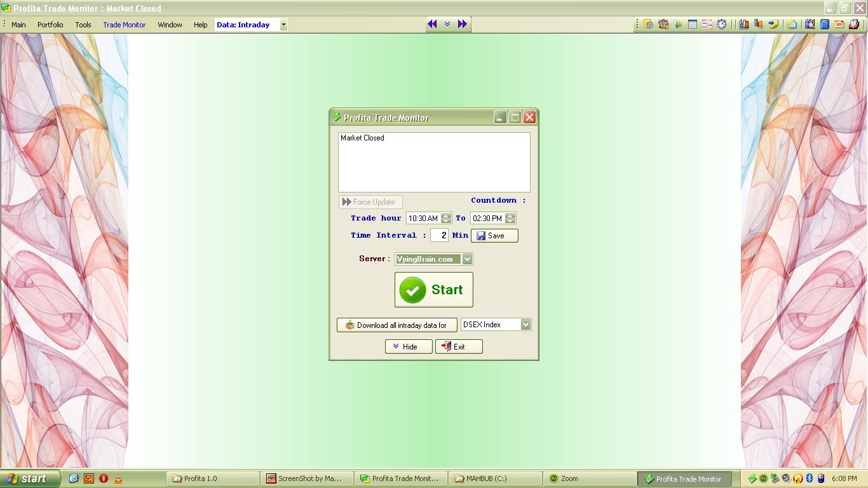Click the Force Update button

370,202
